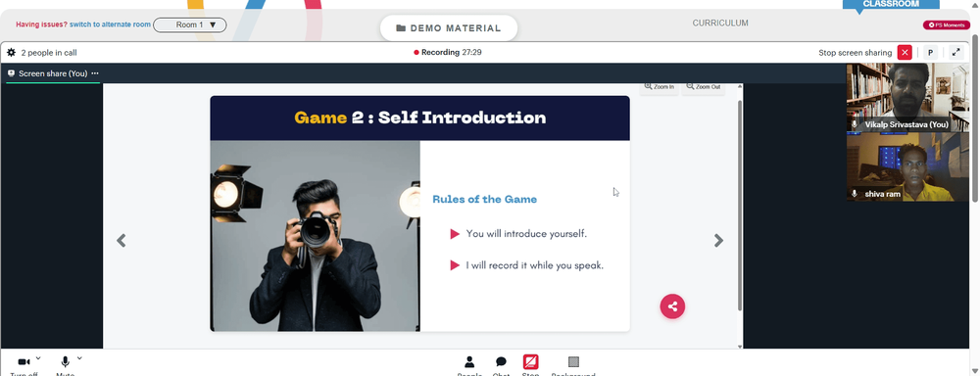Click the PS Moments badge
The image size is (980, 376).
click(x=947, y=25)
